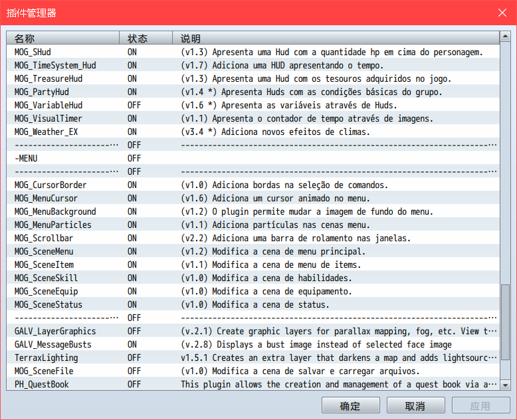
Task: Close the plugin manager window
Action: coord(502,13)
